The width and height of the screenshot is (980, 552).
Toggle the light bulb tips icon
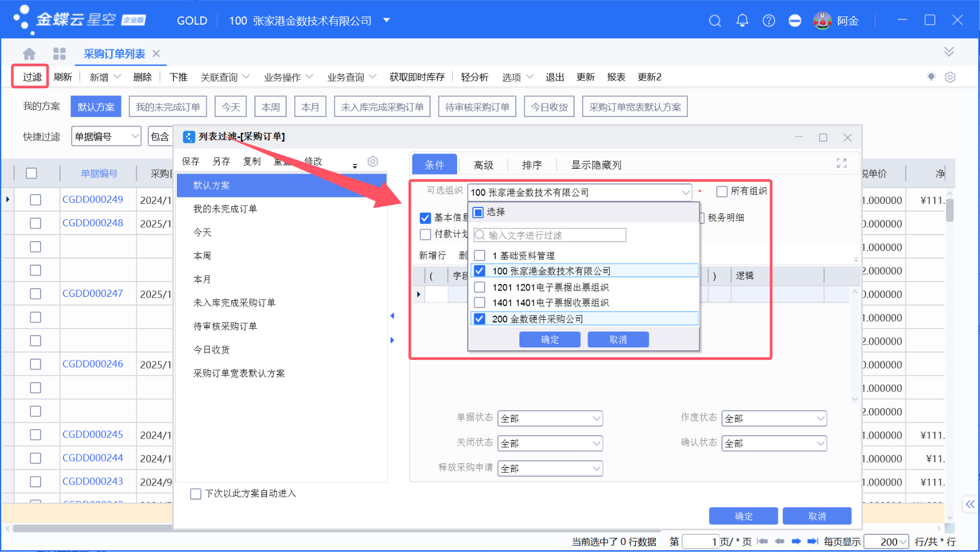point(931,76)
